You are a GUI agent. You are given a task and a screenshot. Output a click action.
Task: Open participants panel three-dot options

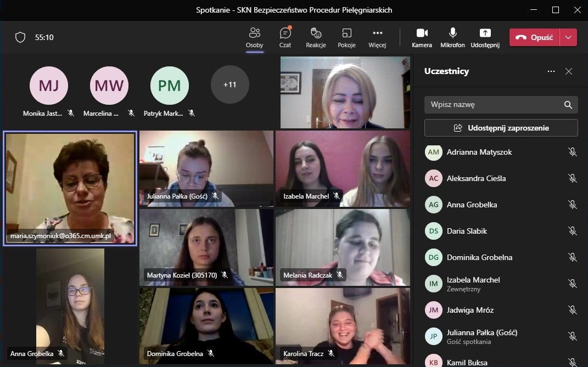[x=551, y=71]
